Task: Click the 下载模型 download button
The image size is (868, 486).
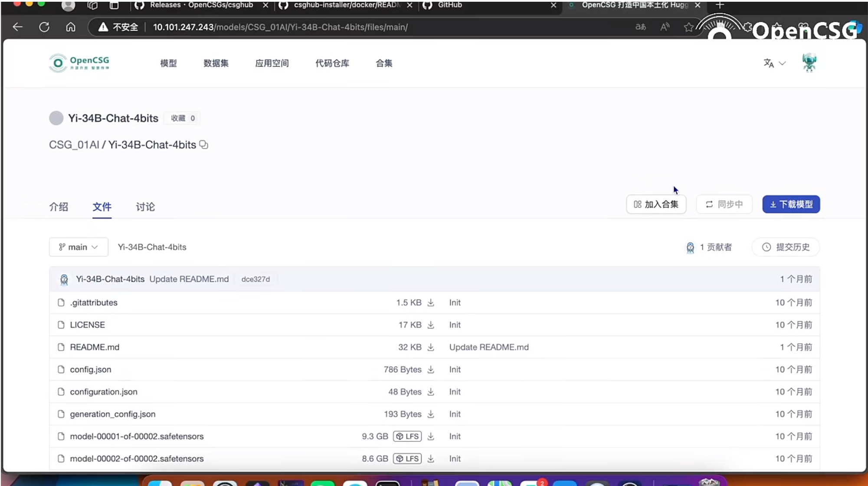Action: coord(791,204)
